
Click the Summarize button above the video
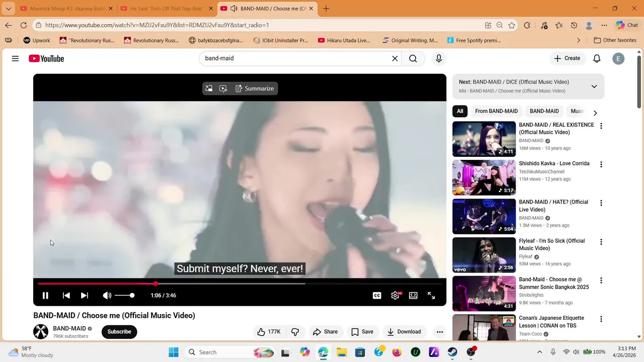click(255, 88)
